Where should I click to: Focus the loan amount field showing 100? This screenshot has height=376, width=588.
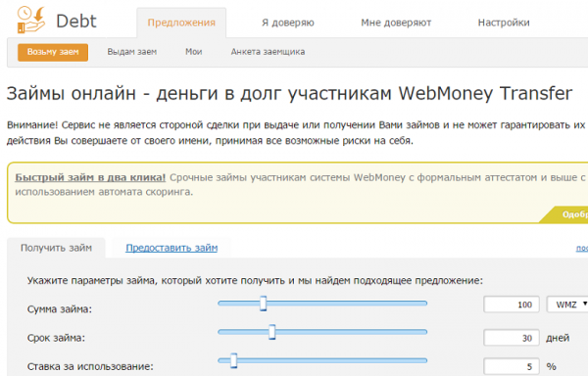tap(512, 305)
